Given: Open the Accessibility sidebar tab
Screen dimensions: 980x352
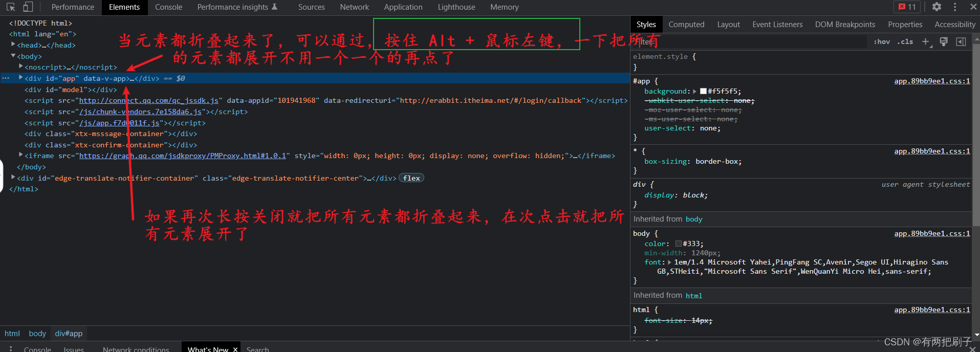Looking at the screenshot, I should click(x=955, y=24).
